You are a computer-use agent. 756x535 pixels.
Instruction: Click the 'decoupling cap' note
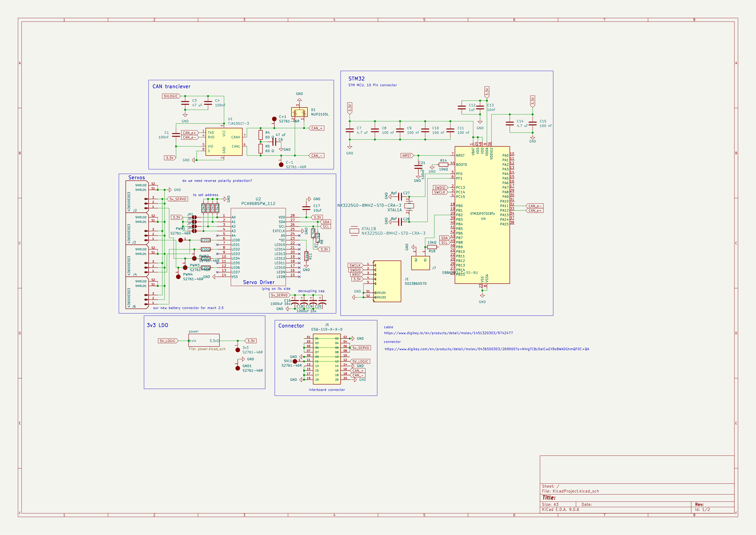(x=311, y=291)
